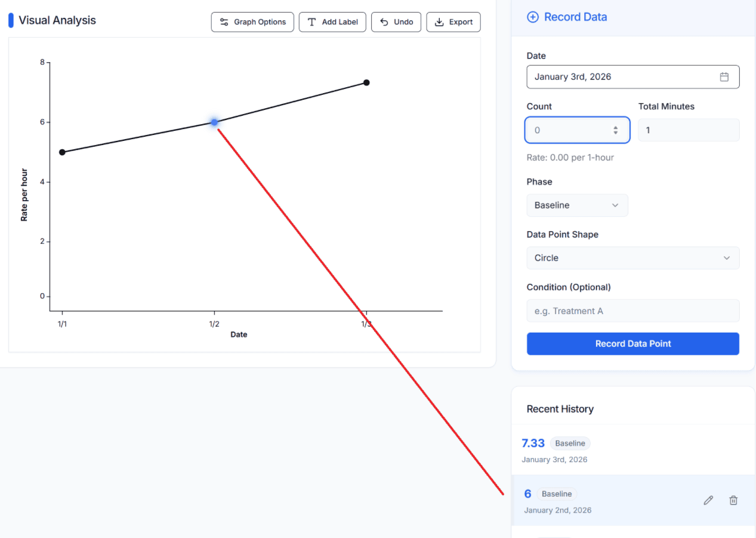
Task: Expand the Data Point Shape dropdown
Action: (x=632, y=258)
